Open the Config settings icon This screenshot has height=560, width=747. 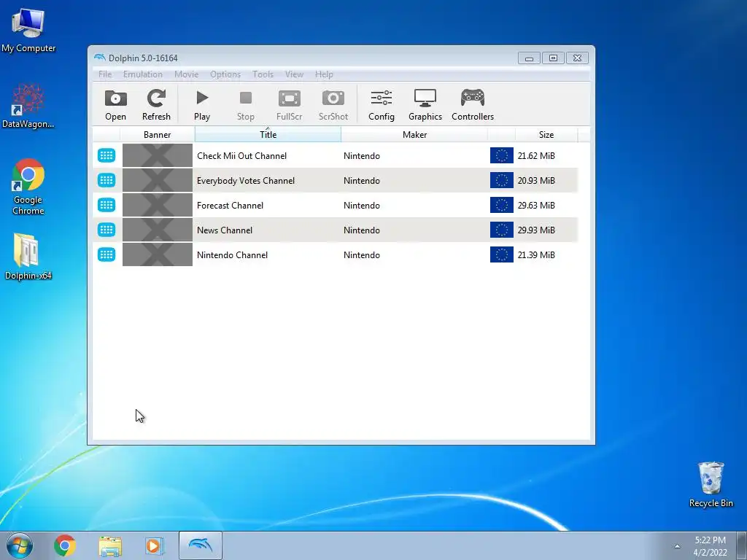(381, 105)
